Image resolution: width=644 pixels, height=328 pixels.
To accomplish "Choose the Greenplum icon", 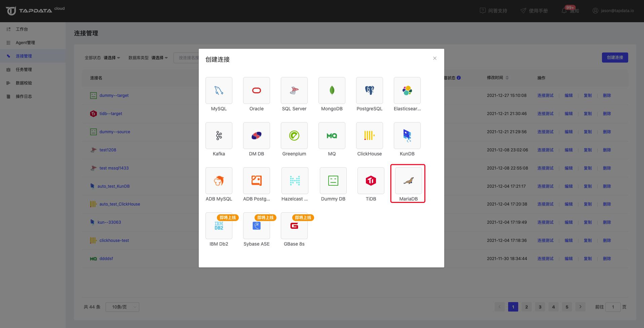I will click(x=294, y=136).
